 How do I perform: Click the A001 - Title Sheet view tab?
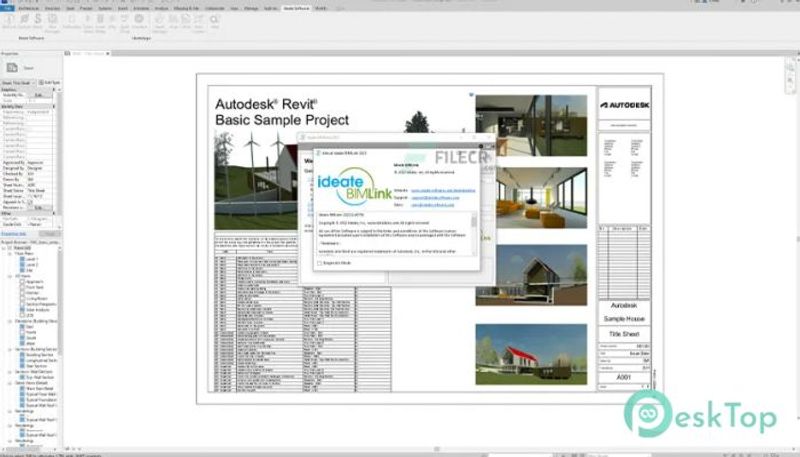pos(88,54)
